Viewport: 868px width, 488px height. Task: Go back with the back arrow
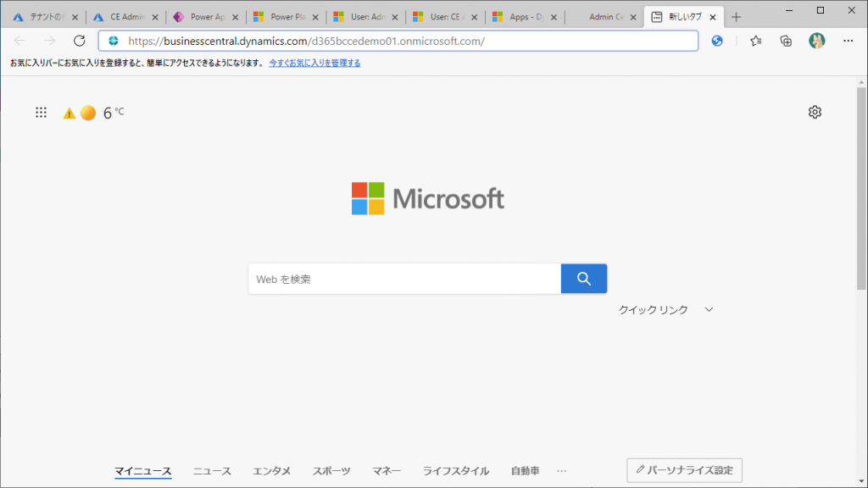coord(20,41)
